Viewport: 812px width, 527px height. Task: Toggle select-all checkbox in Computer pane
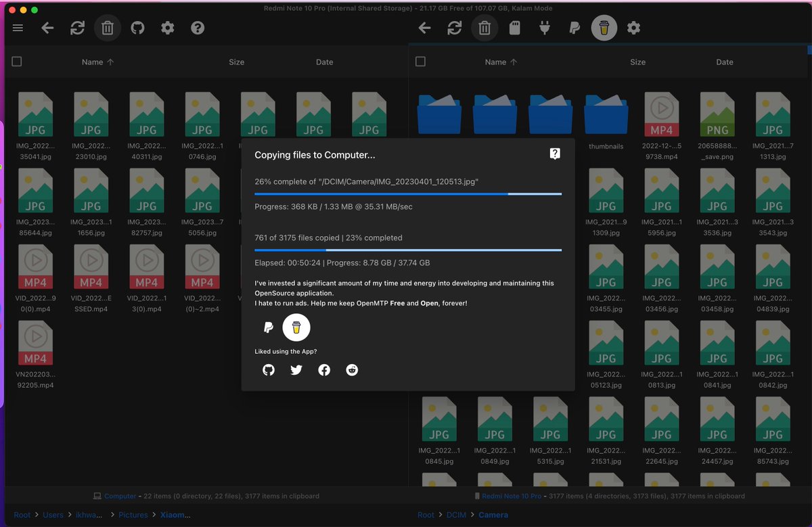17,62
